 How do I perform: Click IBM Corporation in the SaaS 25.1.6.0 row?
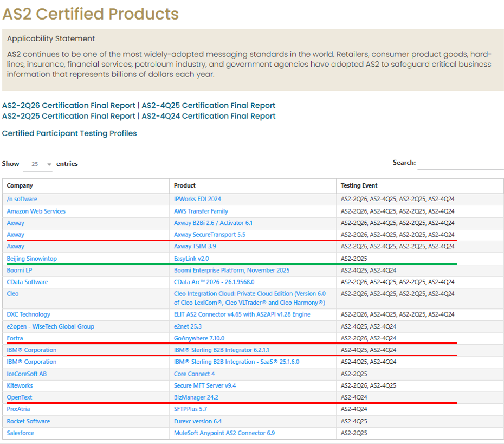pyautogui.click(x=31, y=362)
